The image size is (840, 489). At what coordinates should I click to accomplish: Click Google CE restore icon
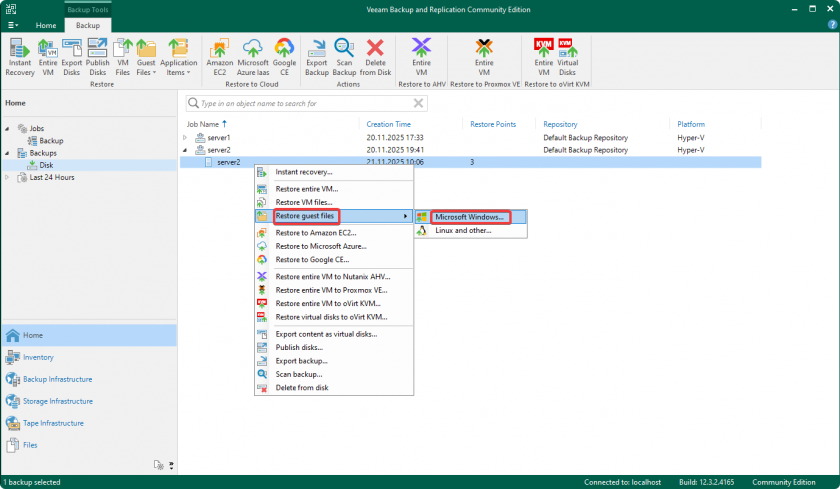(284, 56)
